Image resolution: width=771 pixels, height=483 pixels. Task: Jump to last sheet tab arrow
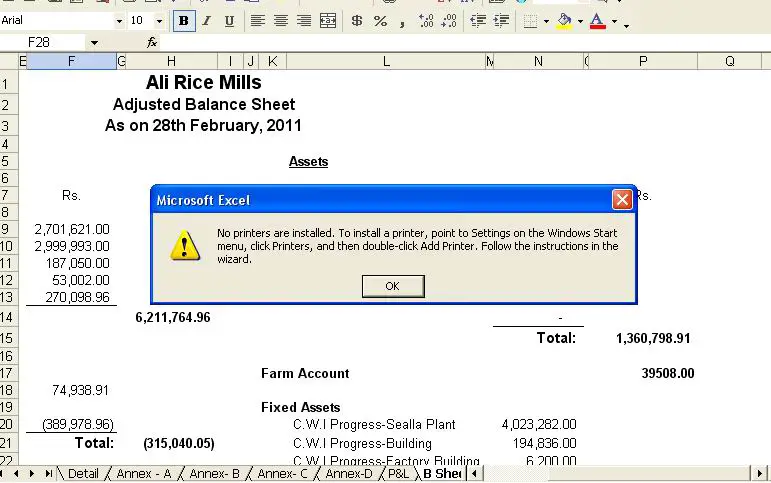(x=48, y=474)
